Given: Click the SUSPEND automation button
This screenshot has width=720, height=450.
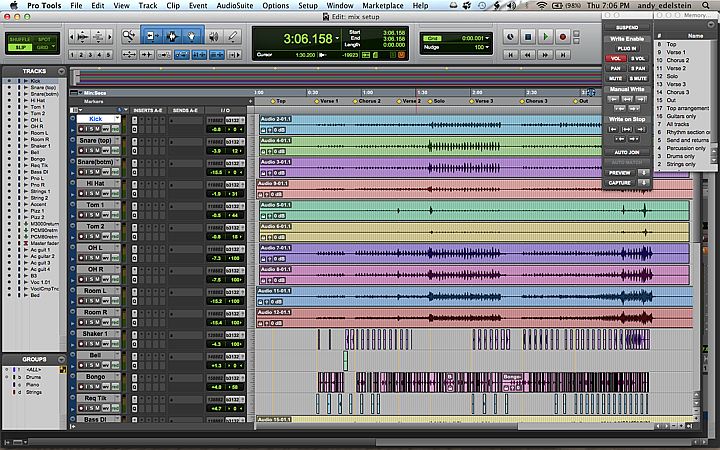Looking at the screenshot, I should 627,28.
